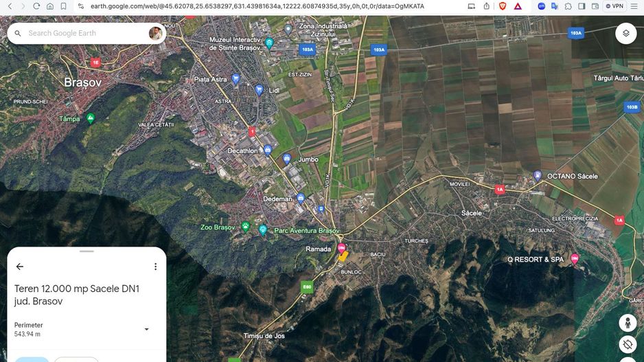The width and height of the screenshot is (644, 362).
Task: Go back using panel back arrow
Action: 20,267
